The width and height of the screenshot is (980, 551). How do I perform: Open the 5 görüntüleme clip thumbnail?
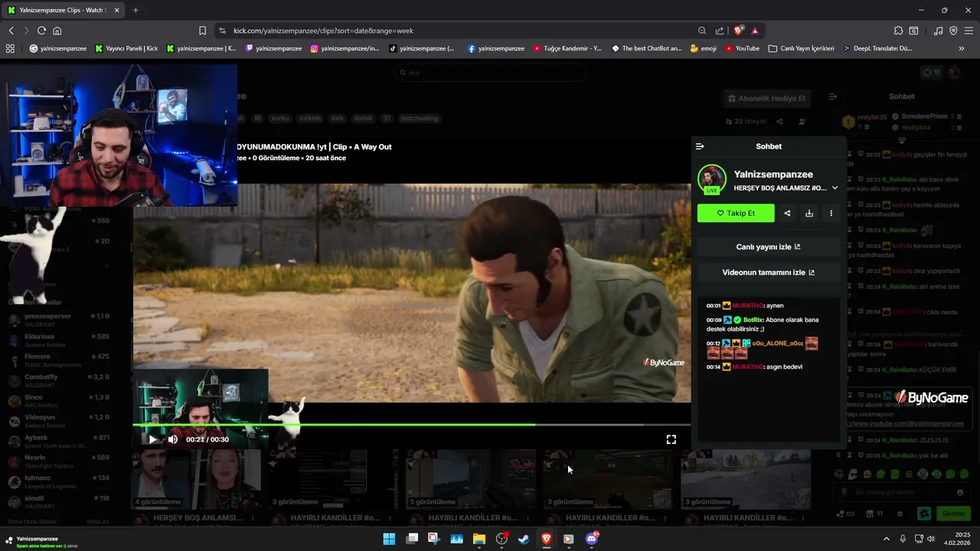(471, 479)
